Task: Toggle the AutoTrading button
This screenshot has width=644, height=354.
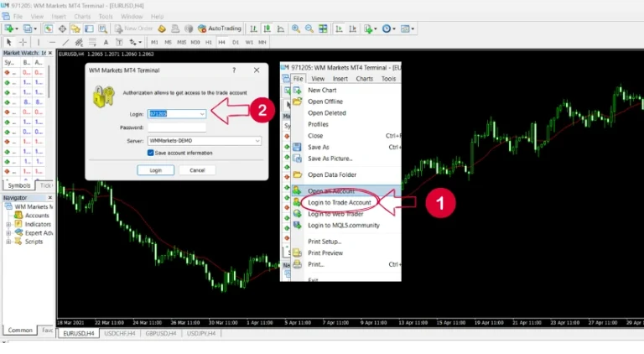Action: 220,29
